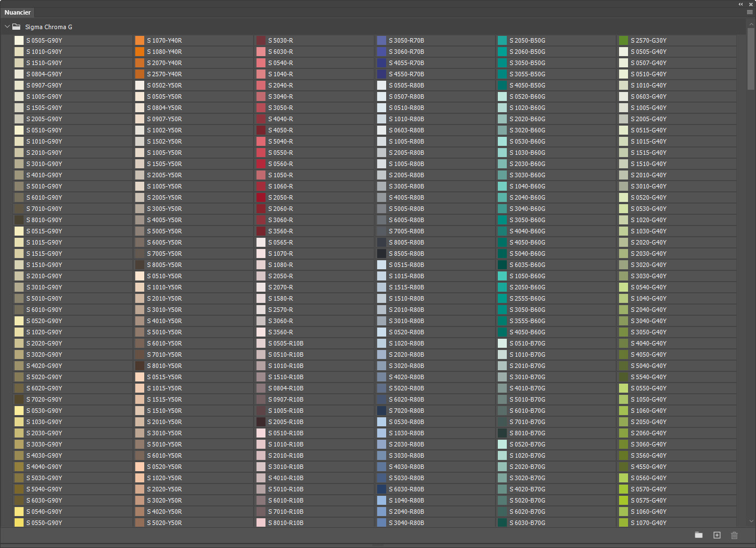This screenshot has width=756, height=548.
Task: Click the 'S 3055-B50G' swatch name
Action: point(528,74)
